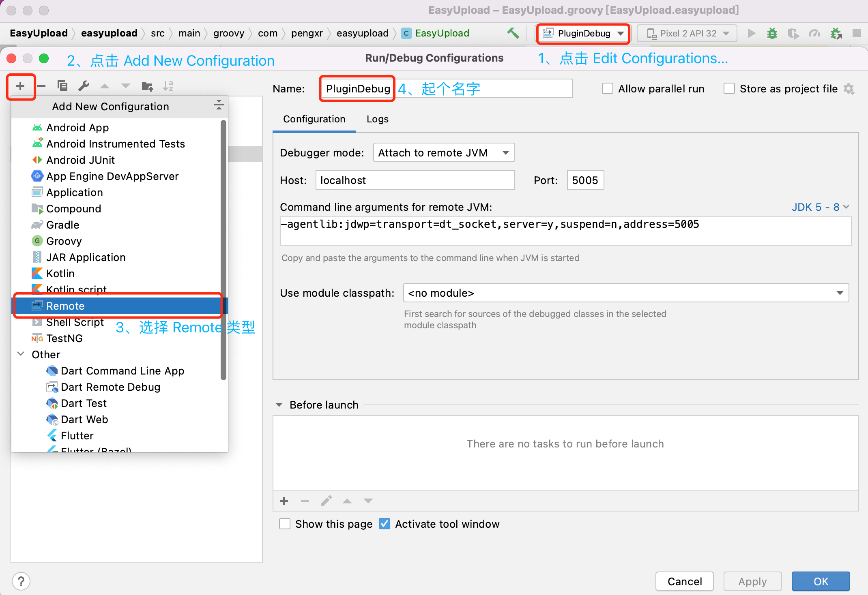Click the Copy Configuration icon

coord(62,86)
